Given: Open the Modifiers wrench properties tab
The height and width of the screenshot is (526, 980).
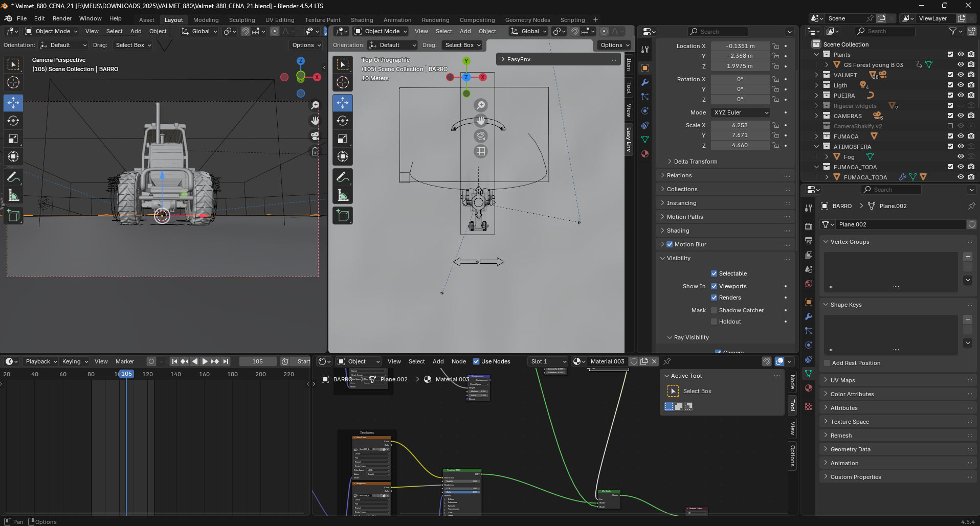Looking at the screenshot, I should pos(645,82).
